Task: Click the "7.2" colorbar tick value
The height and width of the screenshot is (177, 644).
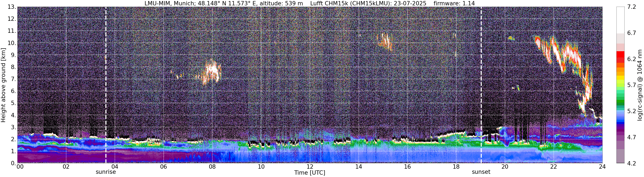Action: pyautogui.click(x=632, y=7)
